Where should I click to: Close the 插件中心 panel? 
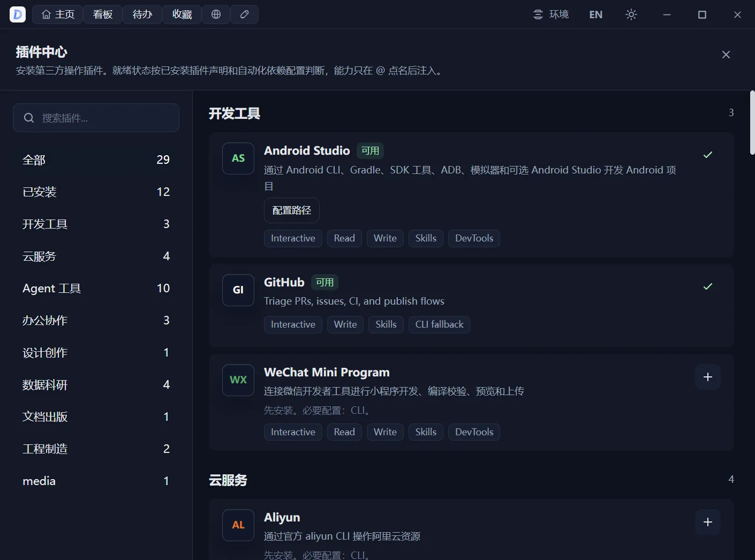726,55
